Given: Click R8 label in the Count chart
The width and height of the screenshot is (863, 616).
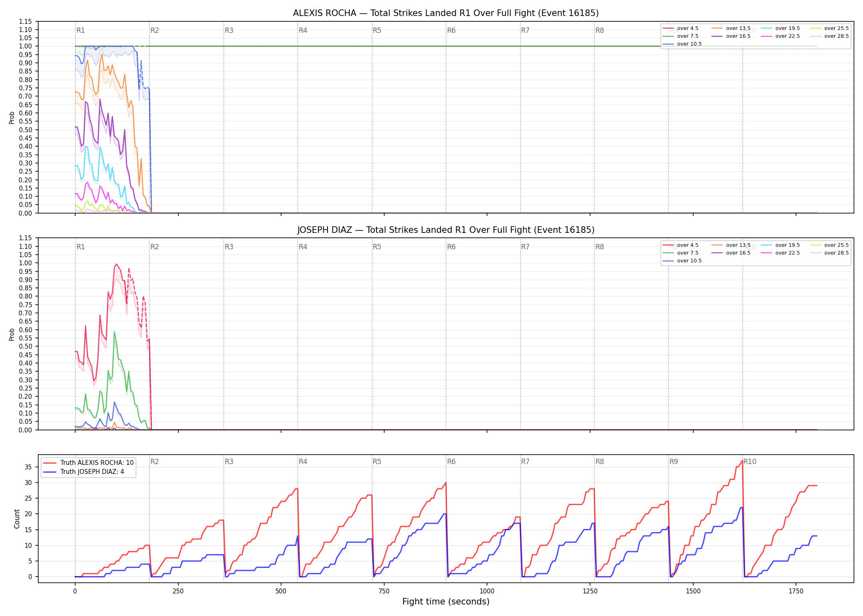Looking at the screenshot, I should click(600, 462).
